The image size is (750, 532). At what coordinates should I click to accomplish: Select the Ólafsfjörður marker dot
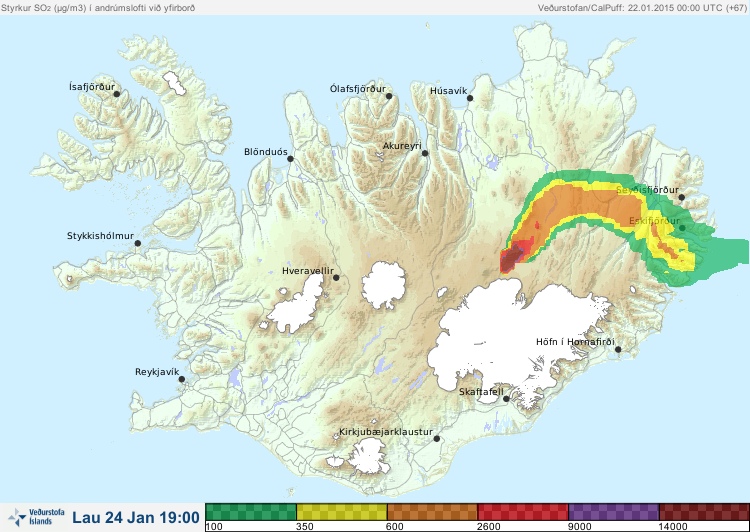pyautogui.click(x=389, y=96)
